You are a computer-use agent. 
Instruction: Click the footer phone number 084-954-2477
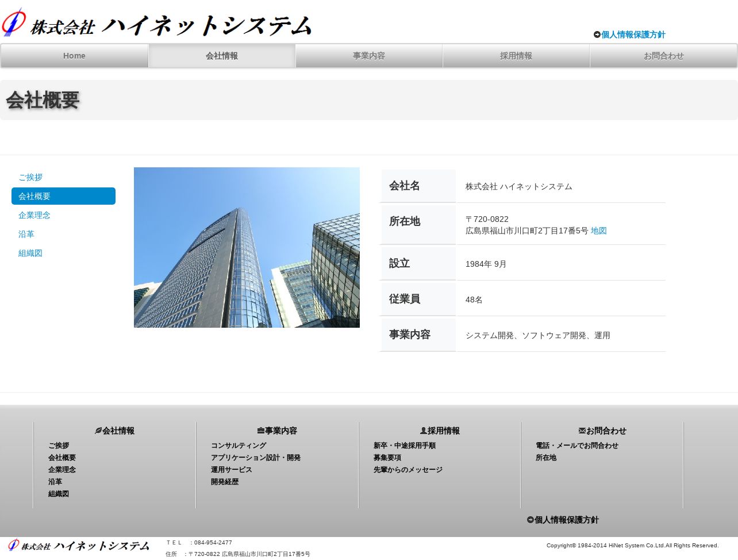tap(213, 543)
